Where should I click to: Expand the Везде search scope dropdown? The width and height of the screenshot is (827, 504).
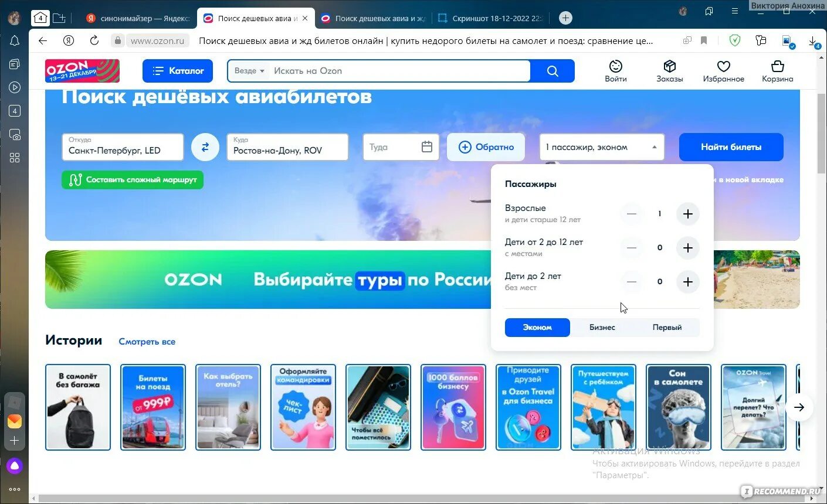(249, 71)
